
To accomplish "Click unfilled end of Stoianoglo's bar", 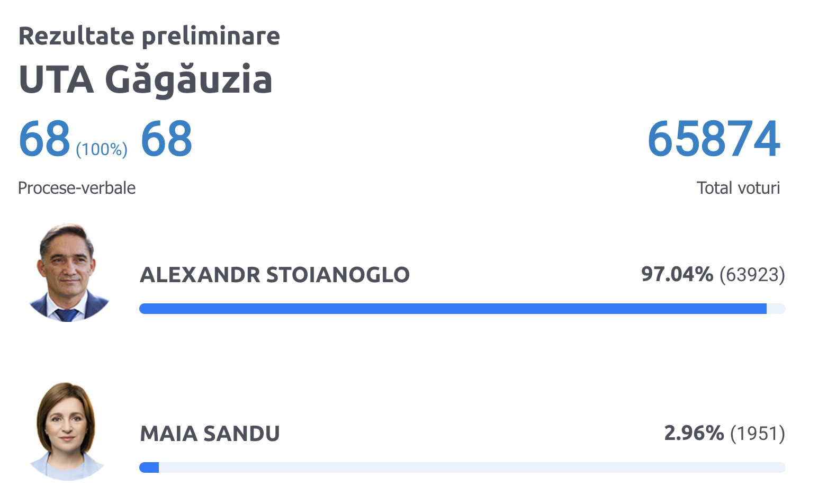I will click(776, 309).
